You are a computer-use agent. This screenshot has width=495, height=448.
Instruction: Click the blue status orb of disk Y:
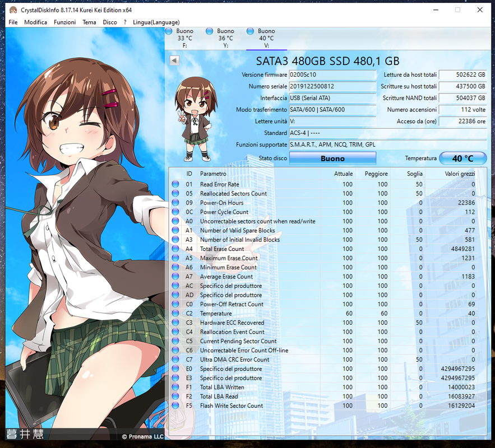point(209,31)
